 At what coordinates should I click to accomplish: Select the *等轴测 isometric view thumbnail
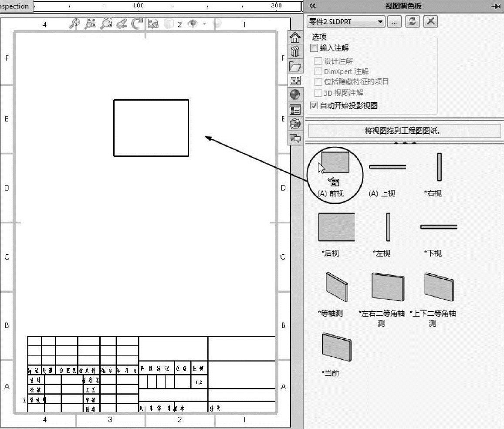click(337, 287)
